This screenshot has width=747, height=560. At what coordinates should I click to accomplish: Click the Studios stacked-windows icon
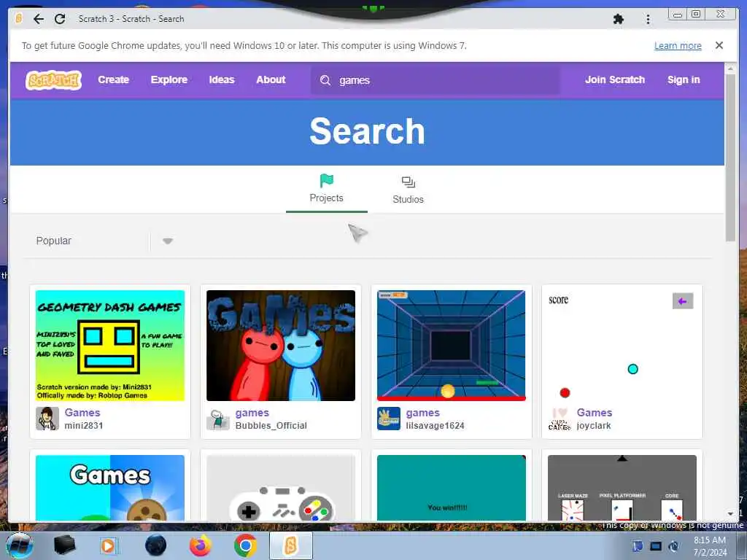(x=409, y=182)
